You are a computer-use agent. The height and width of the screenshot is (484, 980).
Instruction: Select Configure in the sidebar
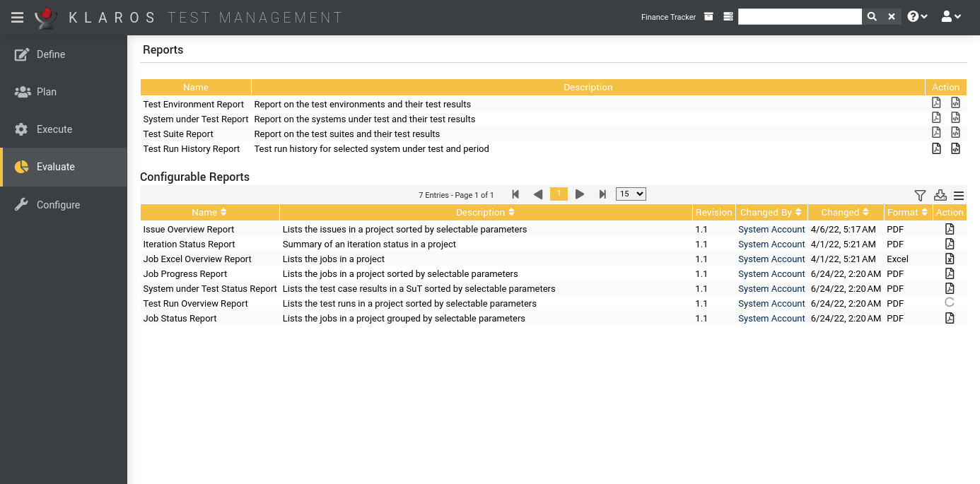coord(58,204)
